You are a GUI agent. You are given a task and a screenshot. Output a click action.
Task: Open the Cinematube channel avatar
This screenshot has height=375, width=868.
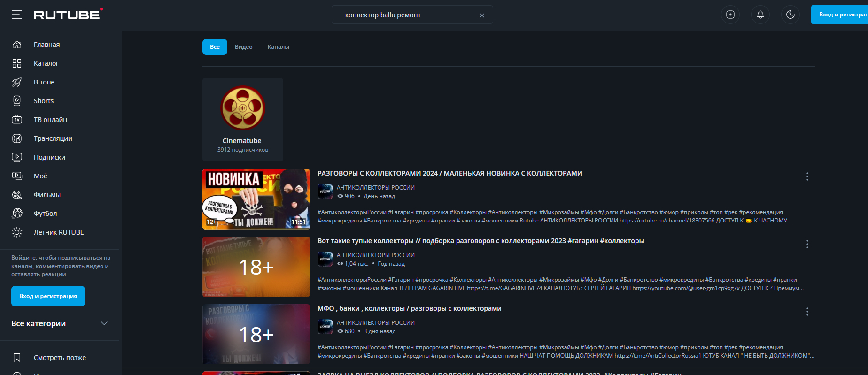point(243,108)
